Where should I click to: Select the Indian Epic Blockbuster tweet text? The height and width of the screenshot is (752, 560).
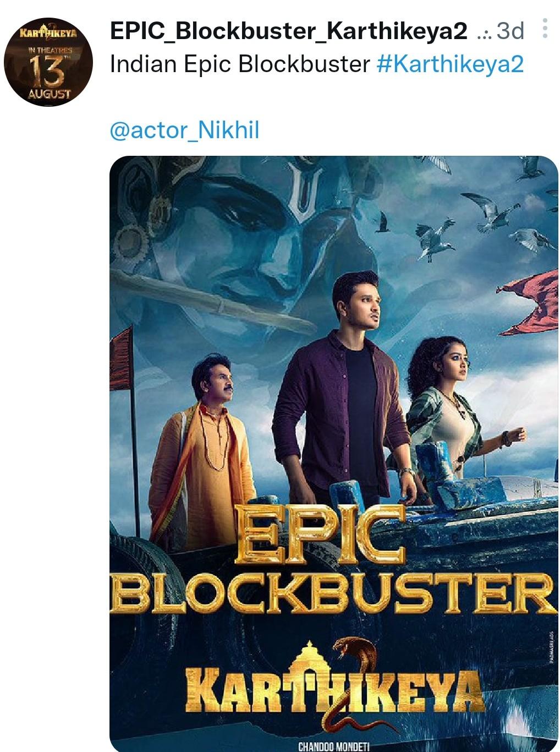coord(240,64)
